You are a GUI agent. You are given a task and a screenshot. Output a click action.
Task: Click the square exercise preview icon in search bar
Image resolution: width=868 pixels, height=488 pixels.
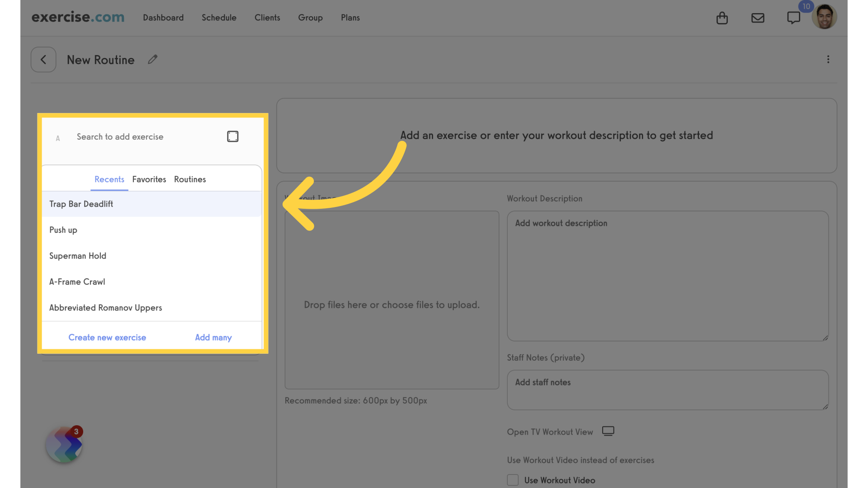(232, 136)
